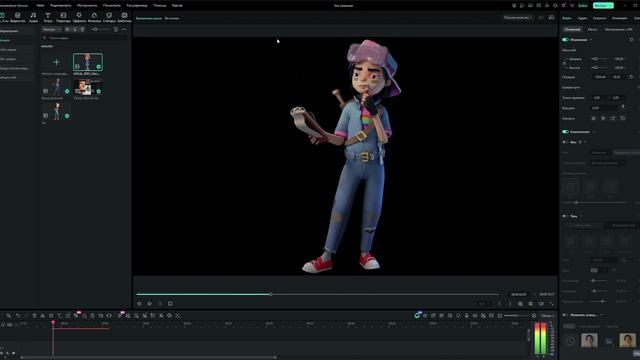The width and height of the screenshot is (640, 360).
Task: Click the rotate counter-clockwise icon in flip row
Action: [x=623, y=118]
